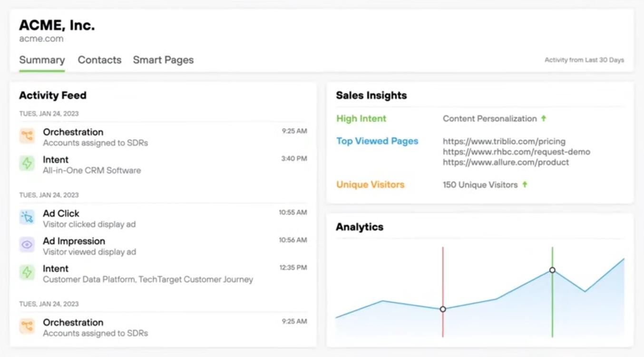The width and height of the screenshot is (644, 357).
Task: Switch to the Contacts tab
Action: [x=99, y=60]
